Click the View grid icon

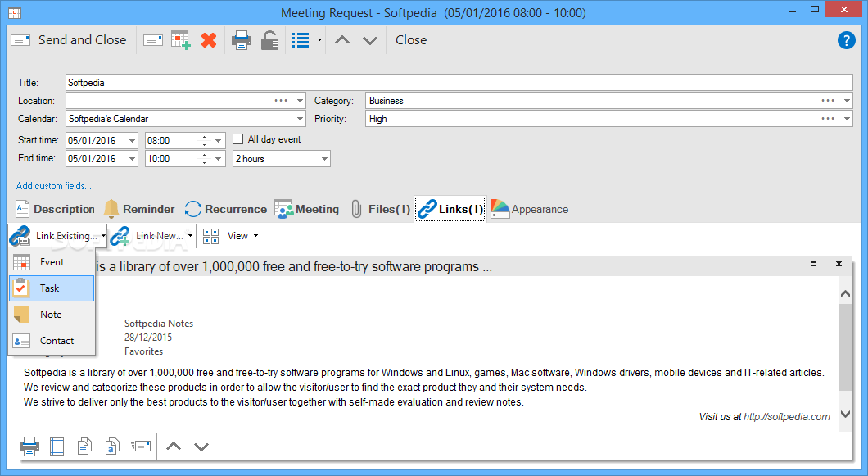tap(211, 236)
